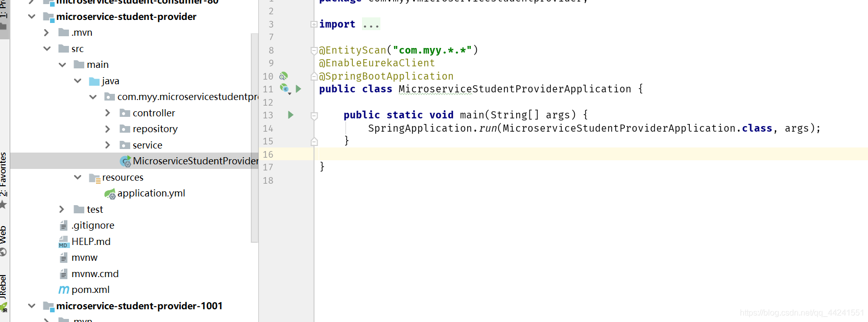Click the .gitignore file icon
868x322 pixels.
click(x=63, y=226)
